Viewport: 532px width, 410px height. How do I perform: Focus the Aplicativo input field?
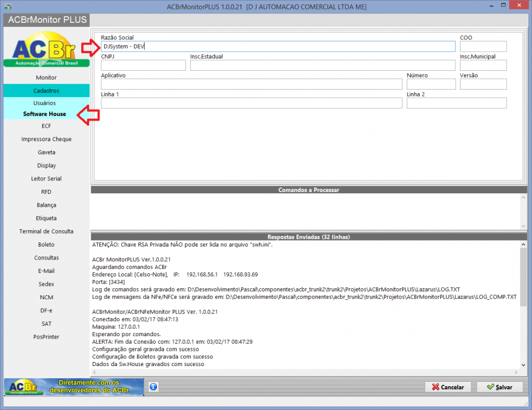coord(252,84)
